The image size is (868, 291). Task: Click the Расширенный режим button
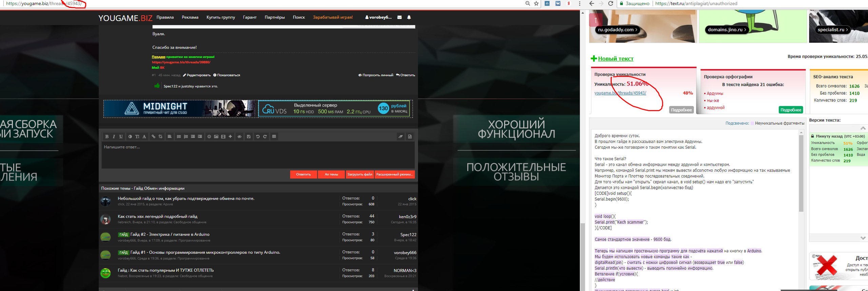pyautogui.click(x=395, y=175)
